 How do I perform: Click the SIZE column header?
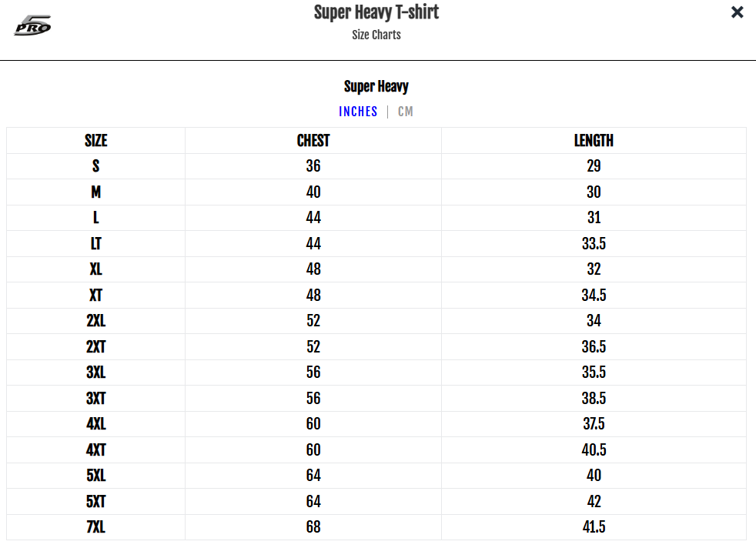[x=96, y=140]
